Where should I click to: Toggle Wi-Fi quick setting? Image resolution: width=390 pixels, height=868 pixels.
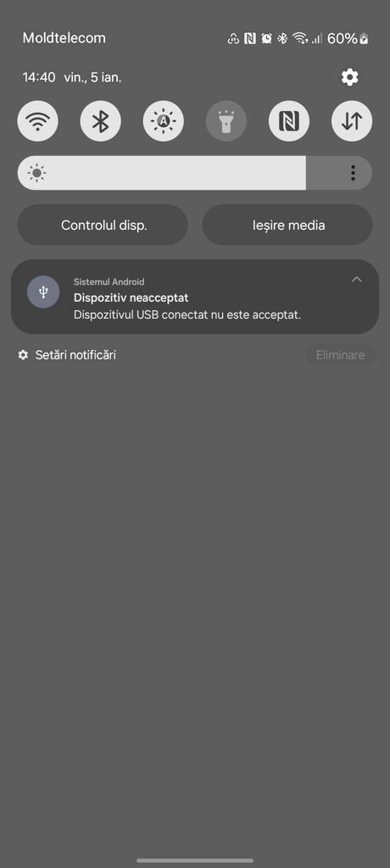point(37,120)
